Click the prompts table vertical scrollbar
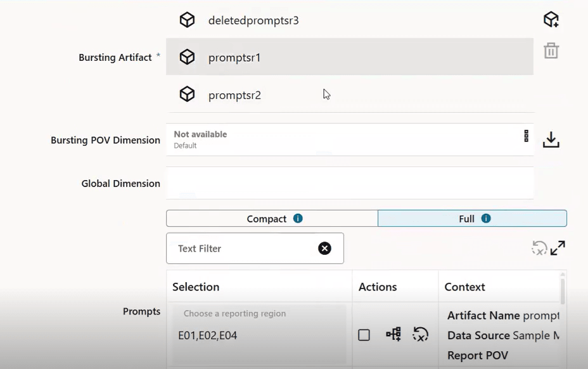 click(563, 291)
